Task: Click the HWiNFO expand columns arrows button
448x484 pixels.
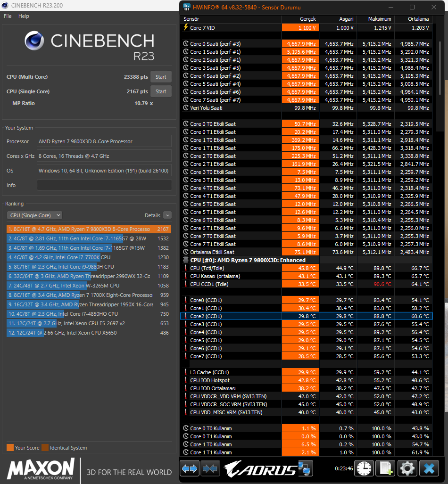Action: [x=190, y=468]
